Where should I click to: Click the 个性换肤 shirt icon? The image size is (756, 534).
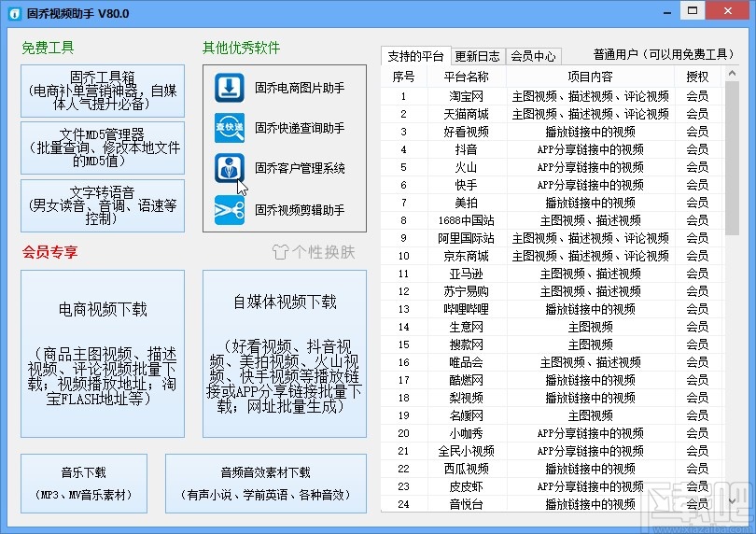pos(280,252)
